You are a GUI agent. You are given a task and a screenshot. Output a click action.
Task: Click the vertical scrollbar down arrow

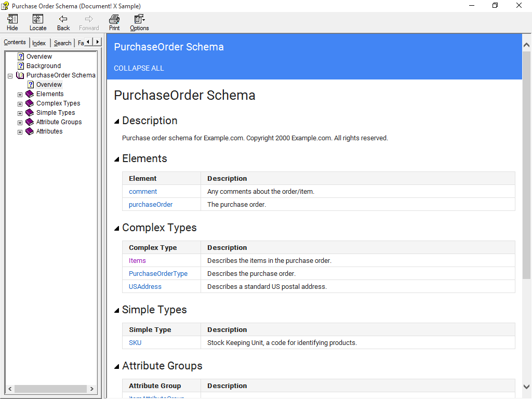(526, 387)
